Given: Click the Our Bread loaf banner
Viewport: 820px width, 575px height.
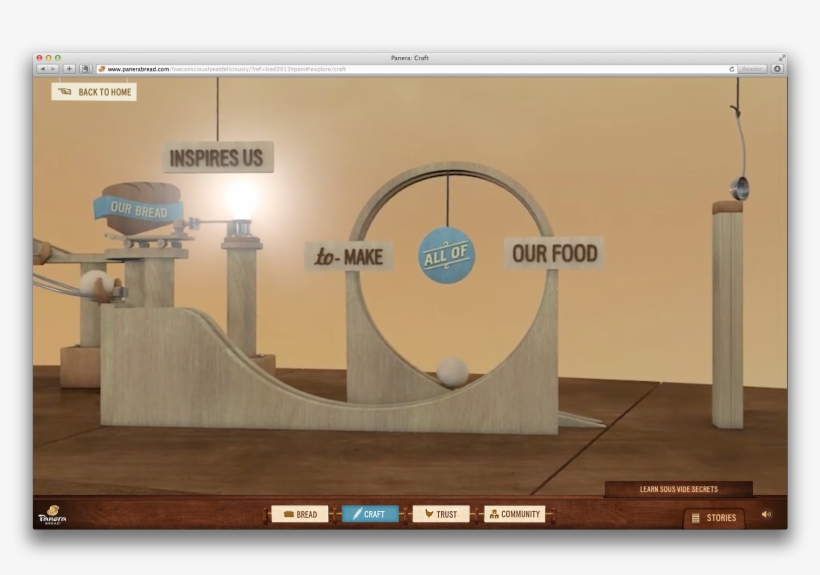Looking at the screenshot, I should [x=140, y=209].
